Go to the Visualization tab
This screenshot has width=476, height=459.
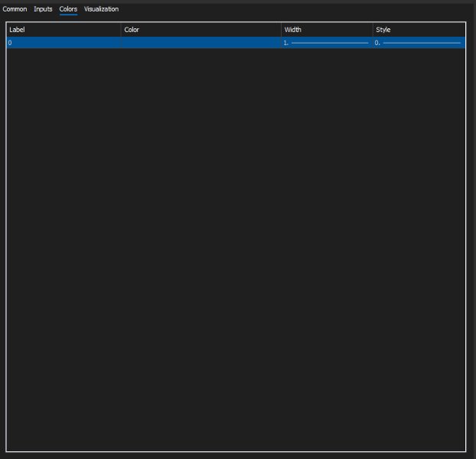click(101, 9)
